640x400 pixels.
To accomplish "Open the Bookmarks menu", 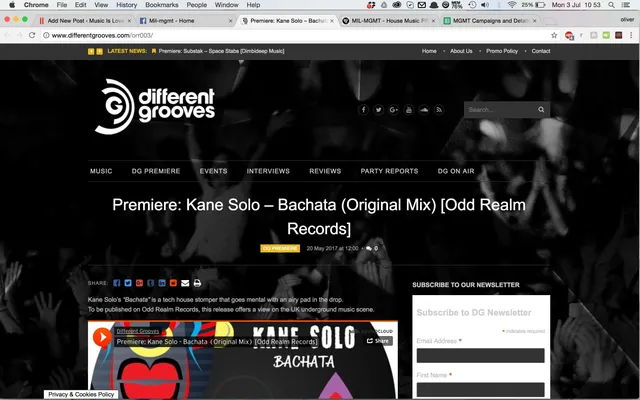I will pos(162,5).
